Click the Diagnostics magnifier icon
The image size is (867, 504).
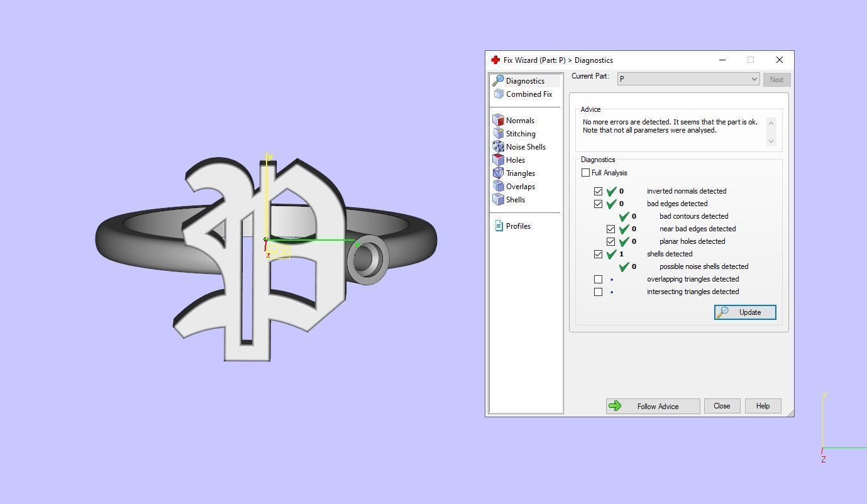point(498,80)
